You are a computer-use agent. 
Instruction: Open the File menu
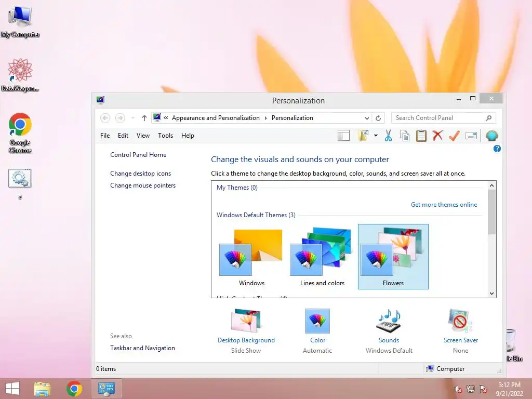pos(105,136)
